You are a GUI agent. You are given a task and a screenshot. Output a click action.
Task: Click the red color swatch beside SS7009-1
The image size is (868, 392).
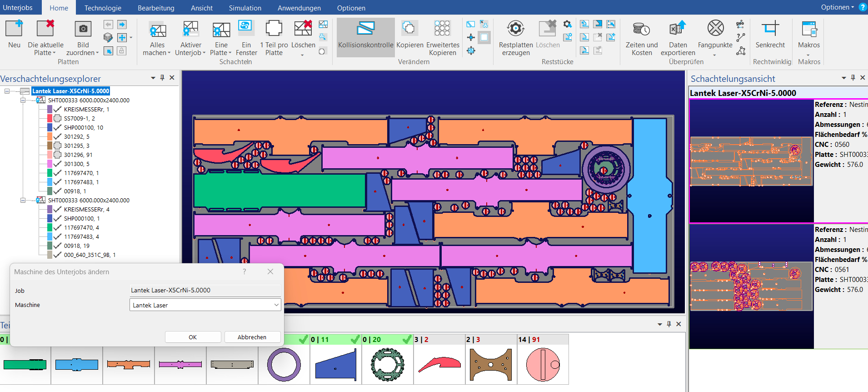click(50, 118)
